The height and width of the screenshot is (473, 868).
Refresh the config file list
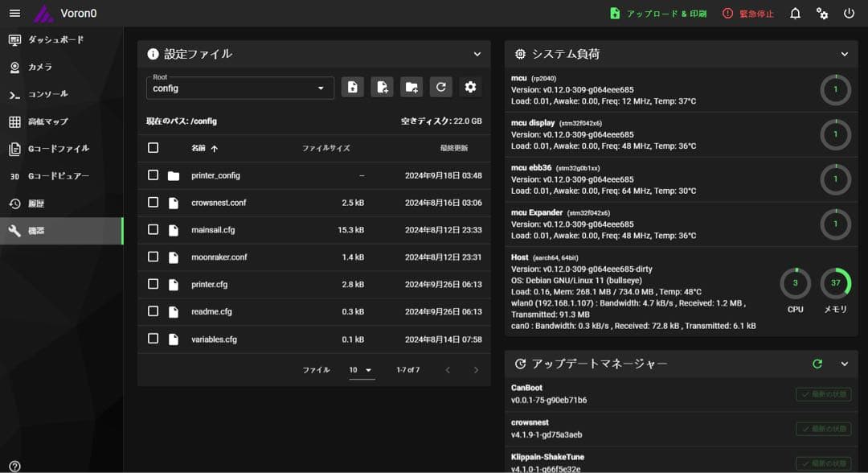pos(440,87)
